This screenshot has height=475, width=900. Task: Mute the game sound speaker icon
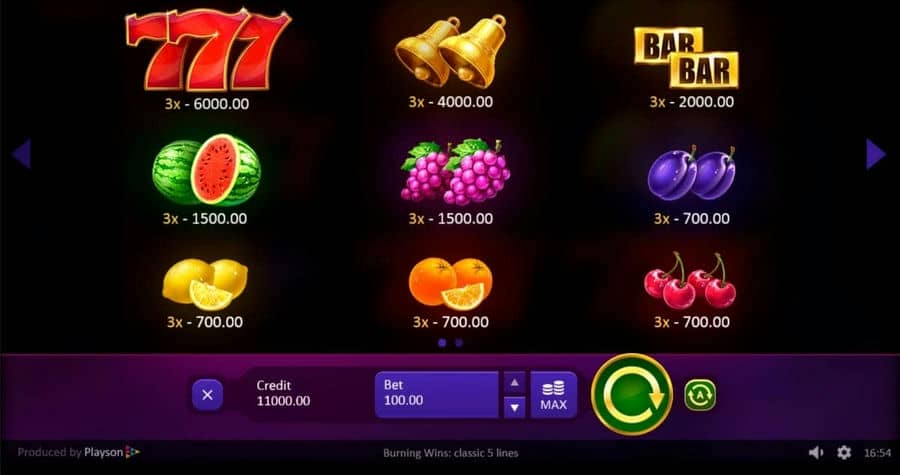[816, 453]
